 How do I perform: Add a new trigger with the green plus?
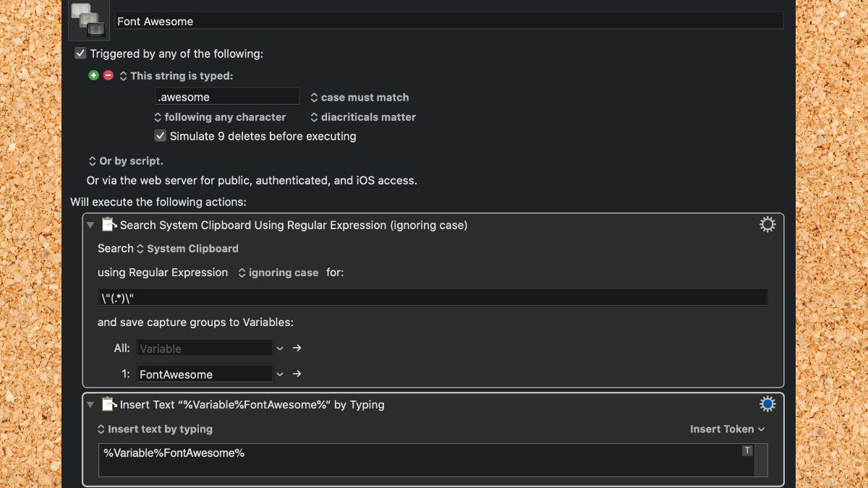point(93,75)
